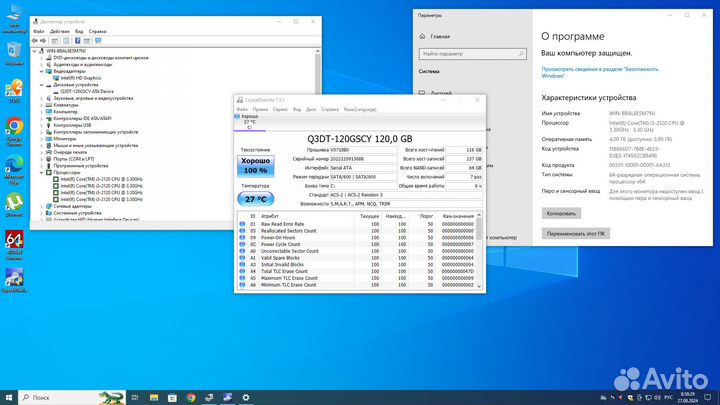Select drive C: tab in CrystalDiskInfo

[x=249, y=122]
